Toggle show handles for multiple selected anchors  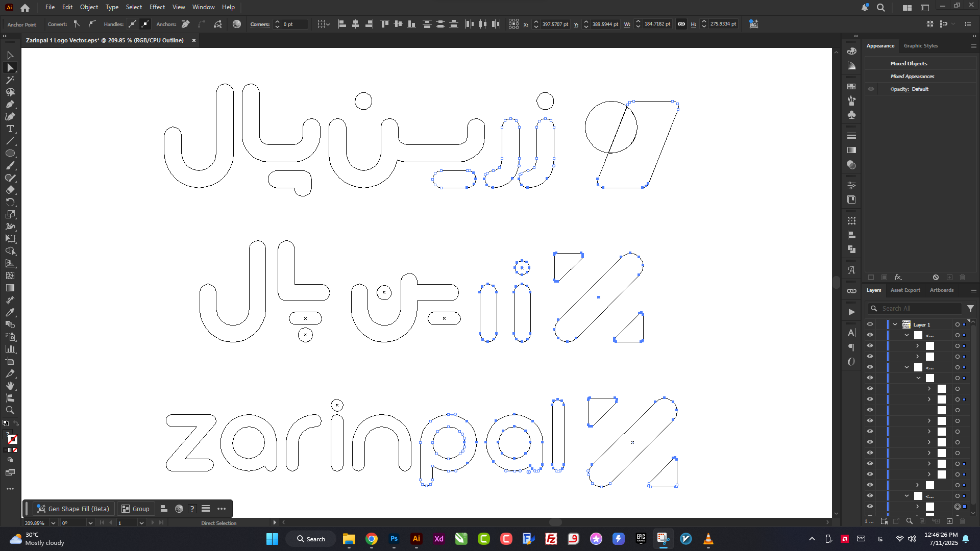(132, 24)
